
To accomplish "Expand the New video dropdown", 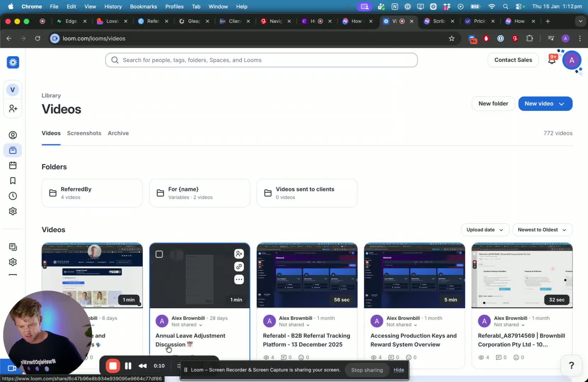I will click(x=561, y=104).
